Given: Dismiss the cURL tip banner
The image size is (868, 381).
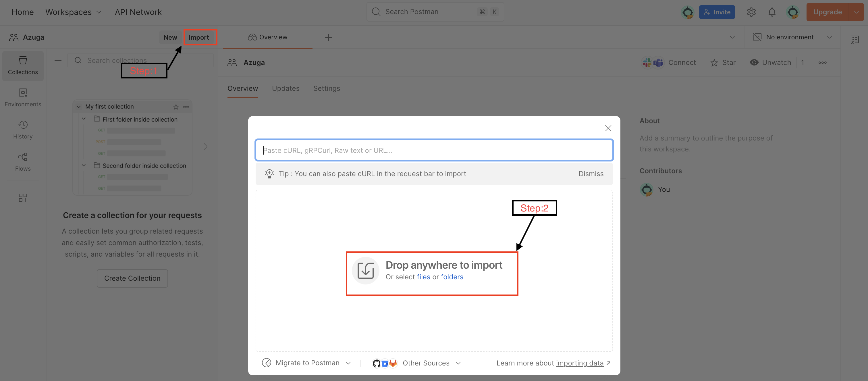Looking at the screenshot, I should coord(591,174).
